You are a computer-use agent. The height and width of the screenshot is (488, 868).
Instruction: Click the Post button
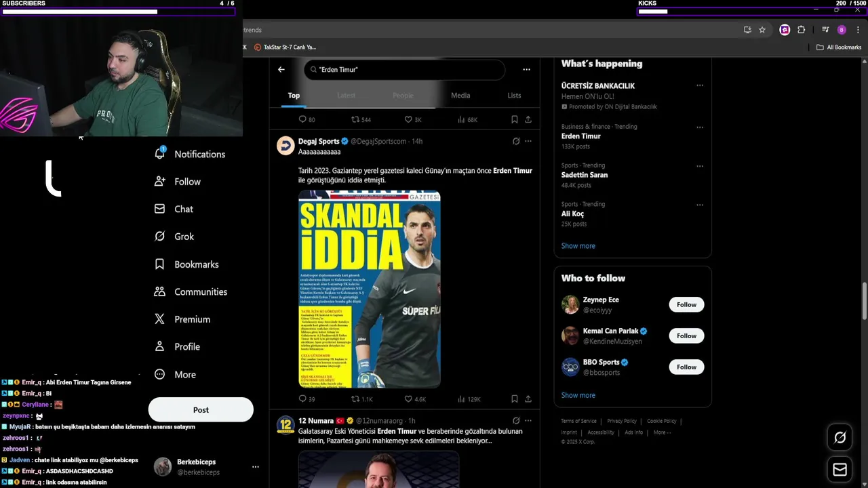201,409
